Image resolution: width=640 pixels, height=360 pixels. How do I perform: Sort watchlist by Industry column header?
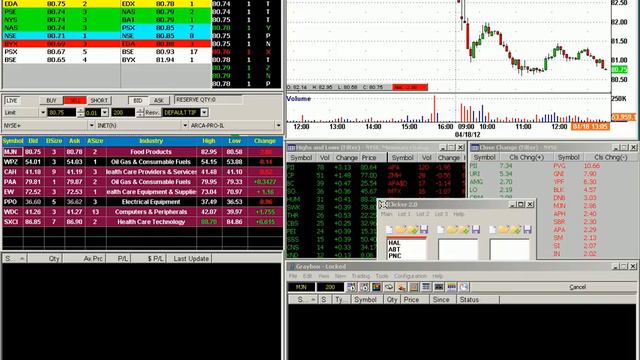151,141
